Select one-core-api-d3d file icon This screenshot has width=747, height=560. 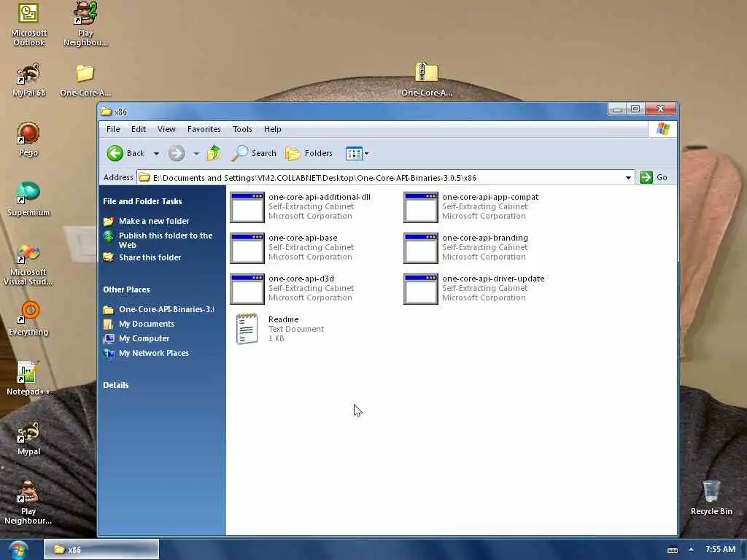[x=247, y=289]
